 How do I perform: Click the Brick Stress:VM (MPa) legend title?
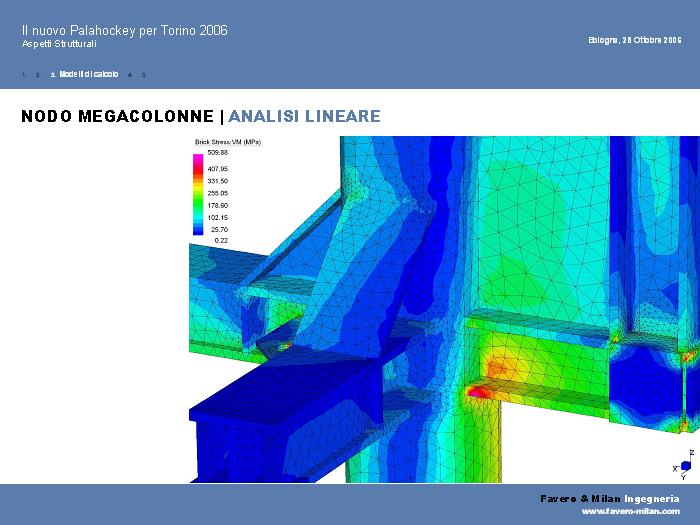point(227,143)
